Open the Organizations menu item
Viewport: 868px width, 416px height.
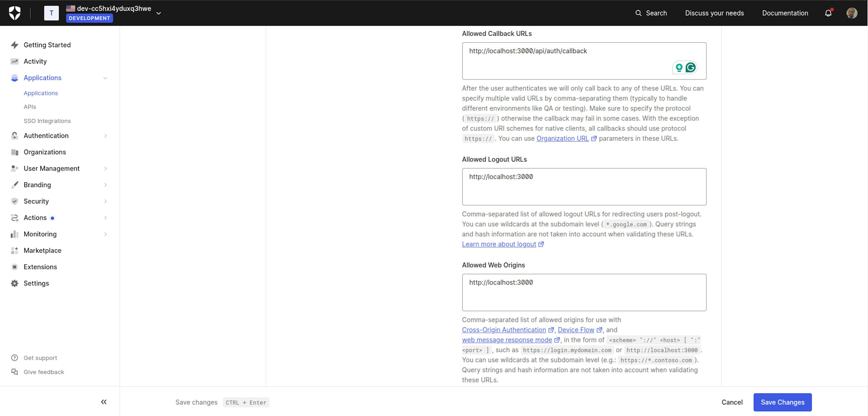tap(44, 152)
